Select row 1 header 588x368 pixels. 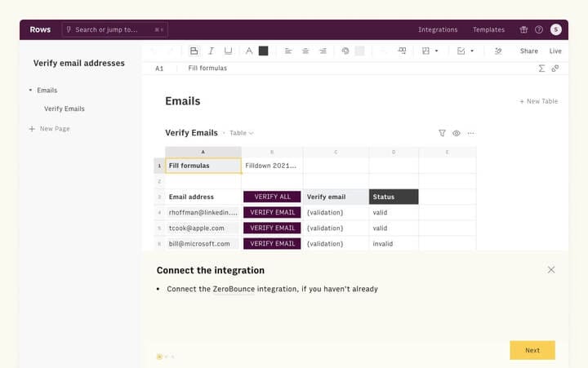[x=159, y=166]
